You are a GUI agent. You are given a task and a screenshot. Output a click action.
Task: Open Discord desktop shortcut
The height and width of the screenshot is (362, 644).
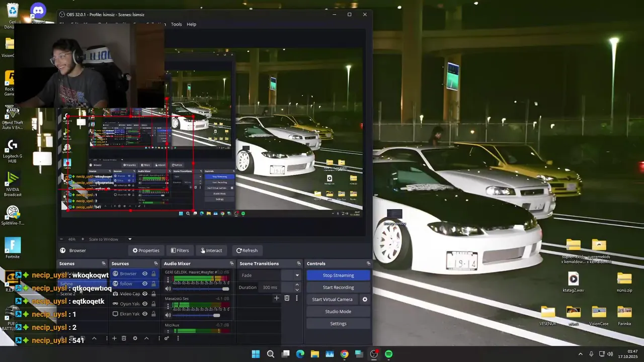[x=38, y=12]
